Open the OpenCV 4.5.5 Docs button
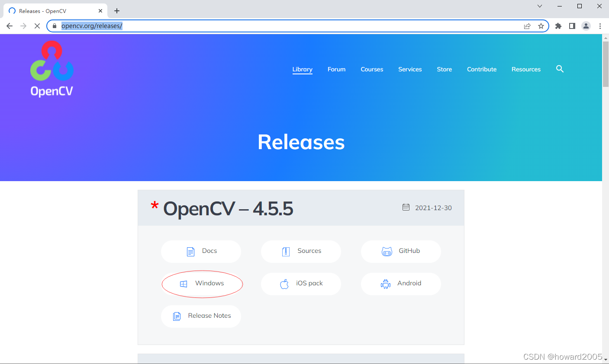 click(201, 251)
